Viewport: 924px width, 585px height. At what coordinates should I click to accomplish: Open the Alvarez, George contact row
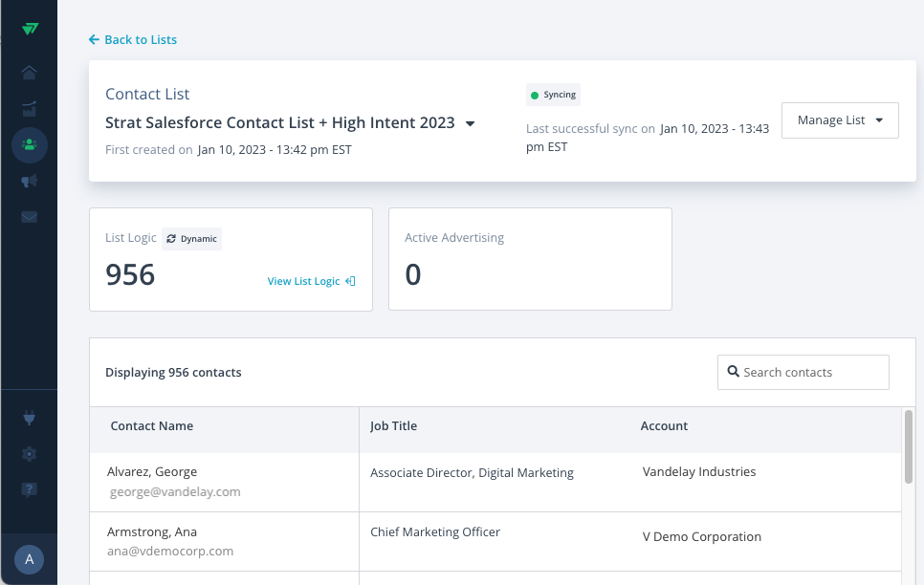click(x=495, y=482)
